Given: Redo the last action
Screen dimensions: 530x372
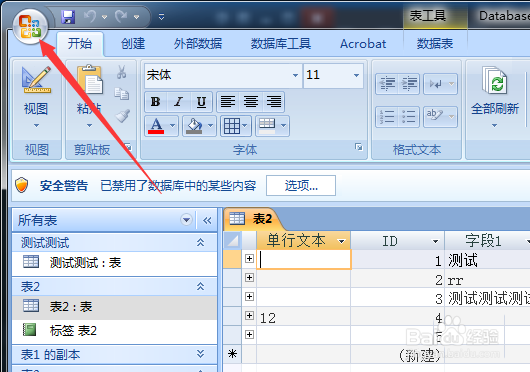Looking at the screenshot, I should click(121, 16).
